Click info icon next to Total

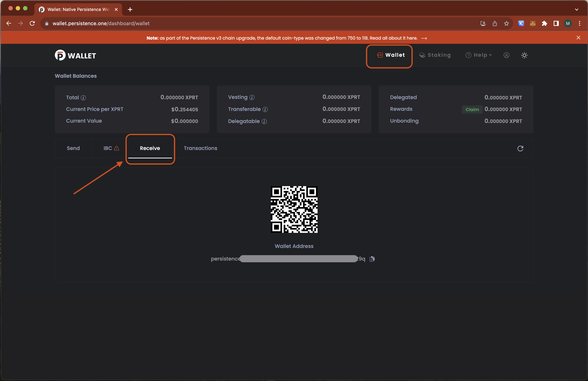click(x=84, y=98)
